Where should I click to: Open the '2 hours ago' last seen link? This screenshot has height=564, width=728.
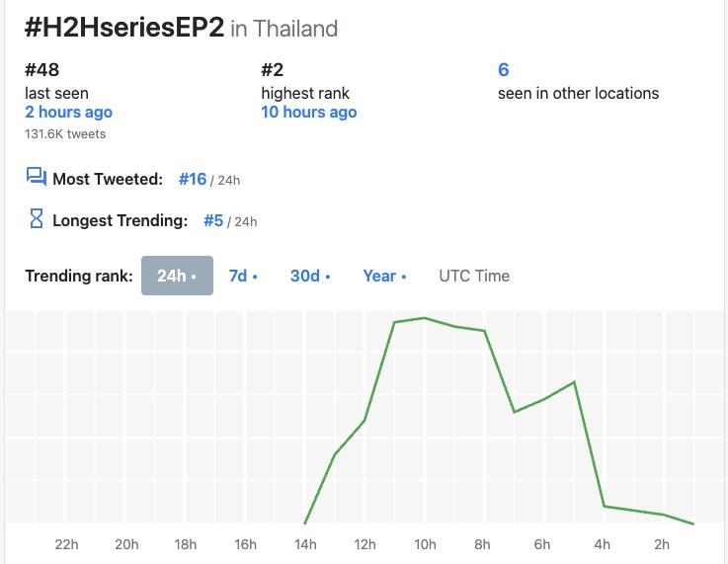pos(68,113)
